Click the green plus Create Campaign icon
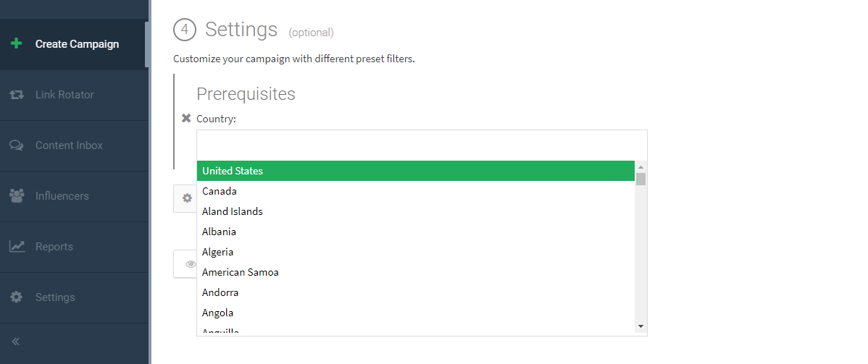868x364 pixels. tap(16, 43)
